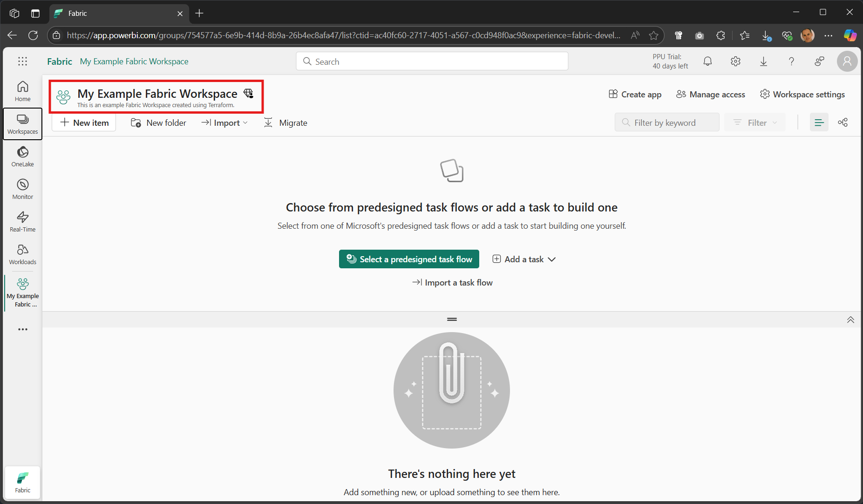Click the diamond capacity icon next to workspace name

coord(249,94)
